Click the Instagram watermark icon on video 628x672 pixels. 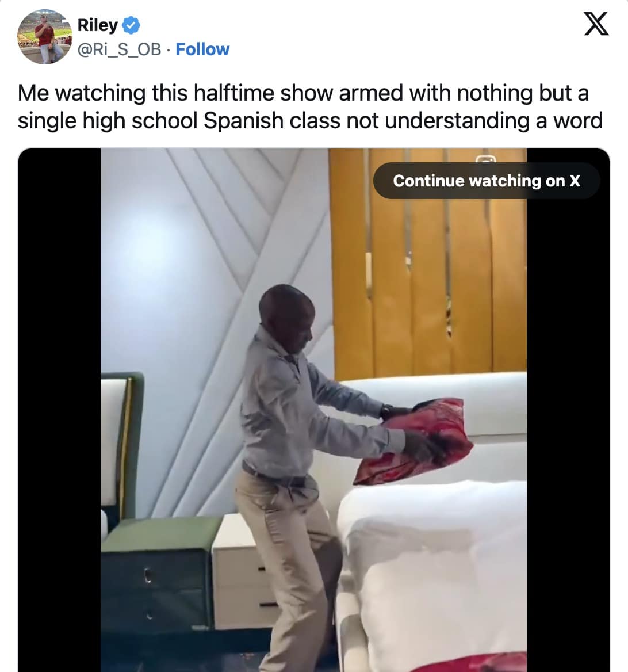tap(486, 159)
